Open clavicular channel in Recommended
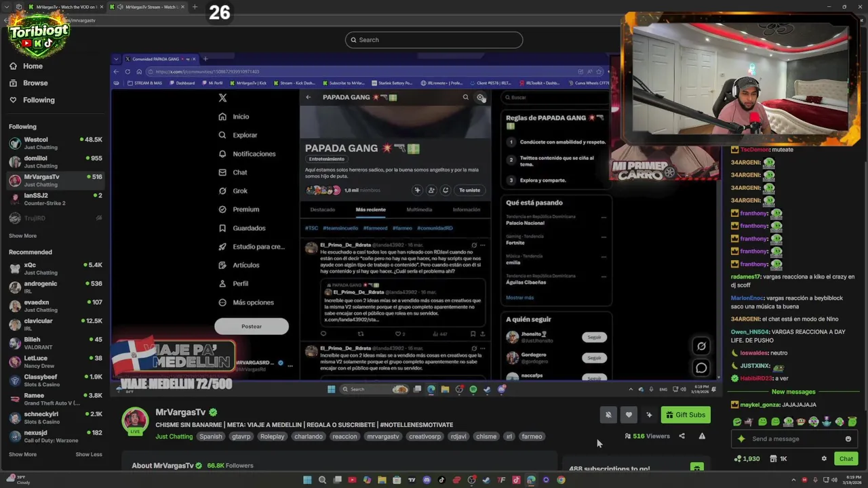This screenshot has height=488, width=868. pos(56,324)
